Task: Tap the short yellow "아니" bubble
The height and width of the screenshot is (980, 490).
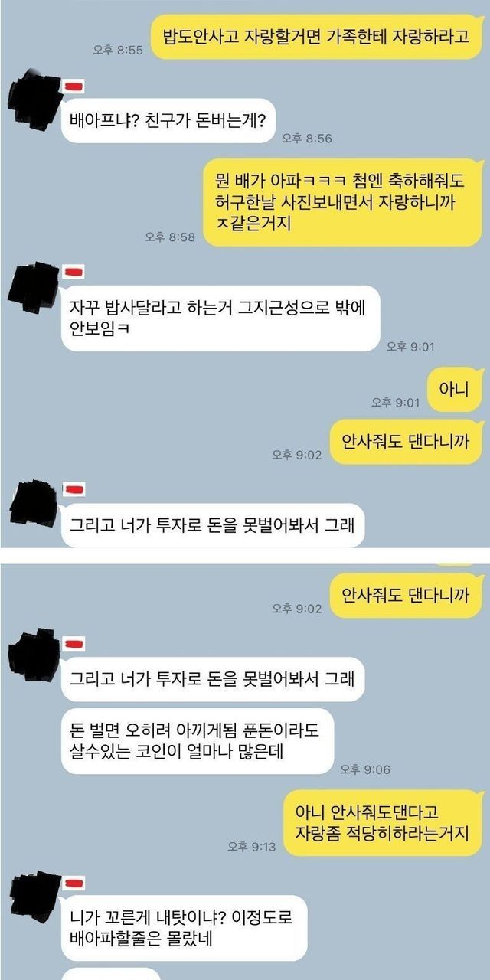Action: (x=454, y=390)
